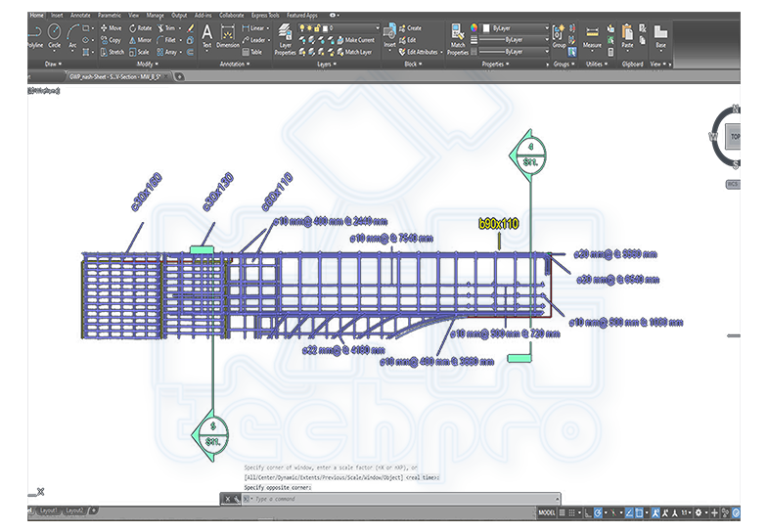Open the Layer Properties manager
Image resolution: width=768 pixels, height=532 pixels.
pos(285,39)
